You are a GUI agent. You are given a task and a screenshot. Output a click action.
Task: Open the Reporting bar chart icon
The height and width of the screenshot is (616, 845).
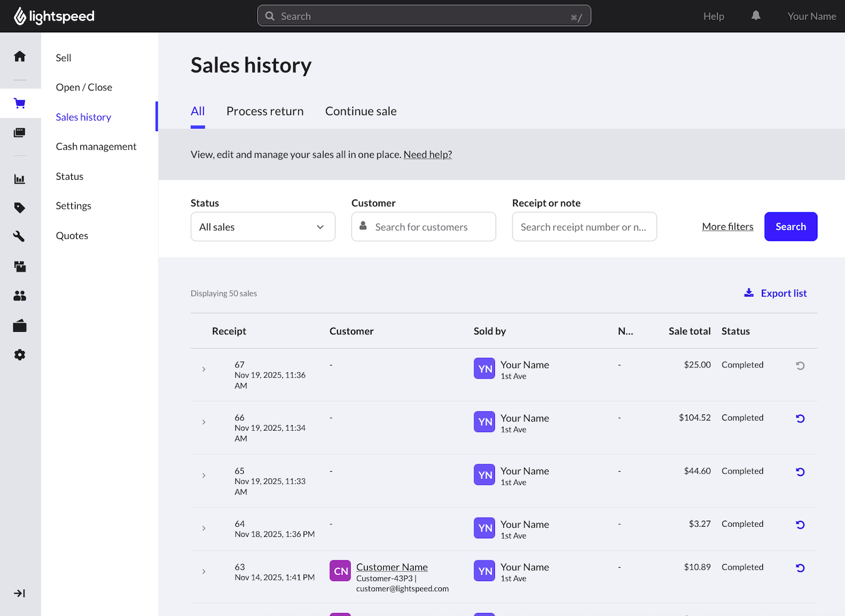coord(20,179)
